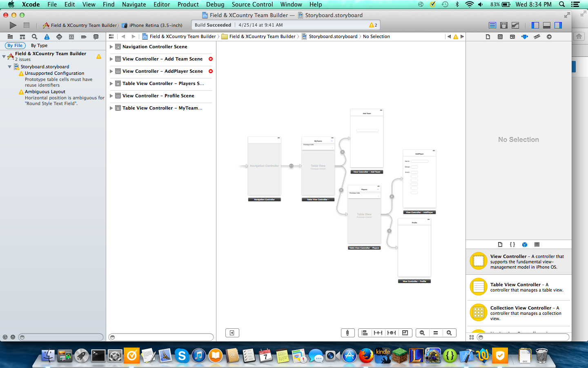Open the Align constraints menu

pos(365,333)
